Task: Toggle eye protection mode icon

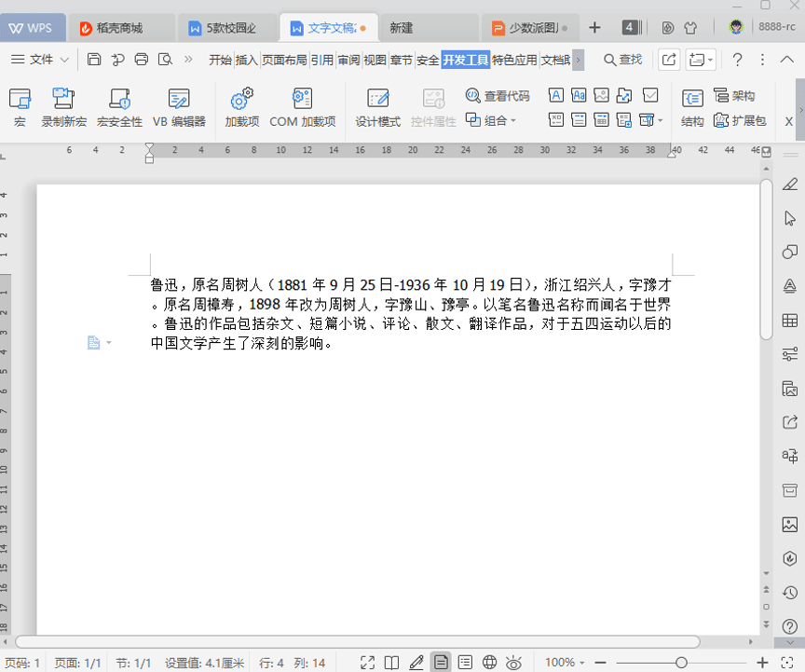Action: click(513, 663)
